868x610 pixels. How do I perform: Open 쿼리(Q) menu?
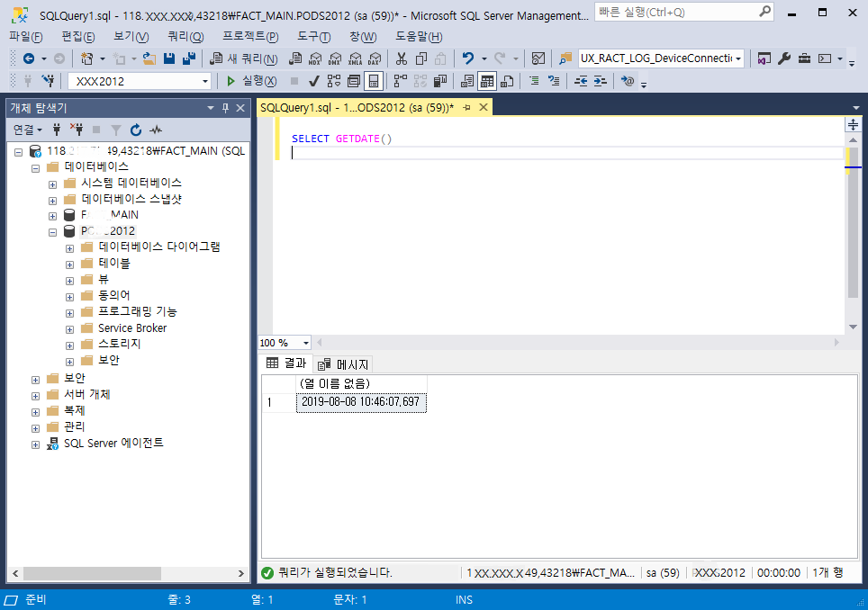(185, 37)
